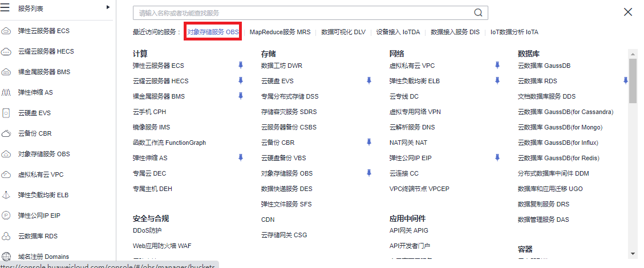Open API网关 APIG service
Viewport: 644px width, 268px height.
[408, 231]
